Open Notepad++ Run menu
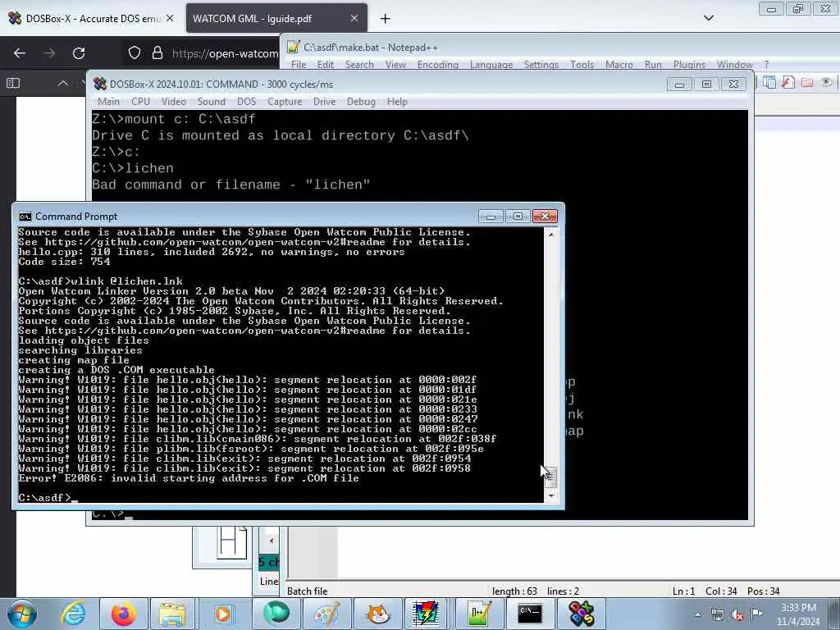840x630 pixels. [653, 65]
